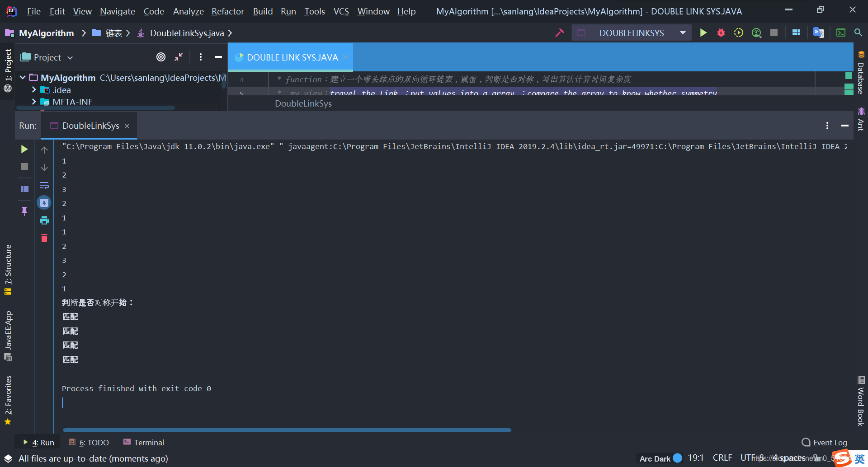Toggle tool window bars icon in status bar
The height and width of the screenshot is (467, 868).
(8, 458)
